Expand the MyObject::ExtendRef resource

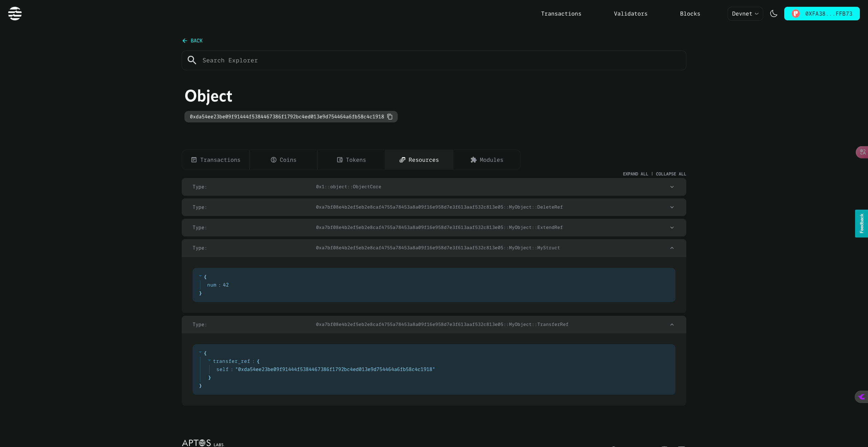(434, 228)
